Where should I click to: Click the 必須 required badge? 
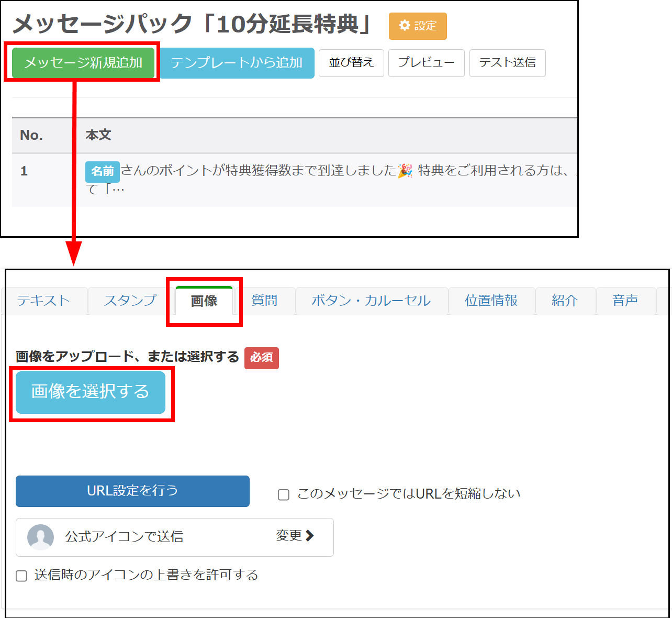pyautogui.click(x=261, y=358)
